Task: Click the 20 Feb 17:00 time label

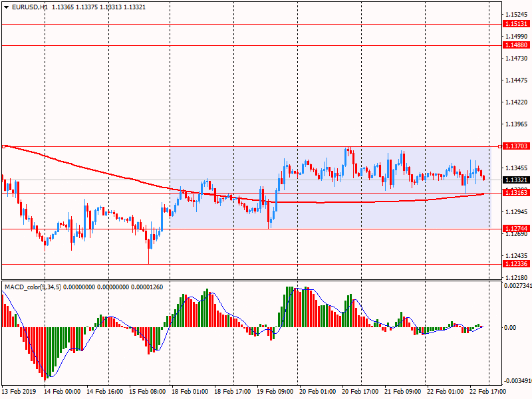Action: 362,392
